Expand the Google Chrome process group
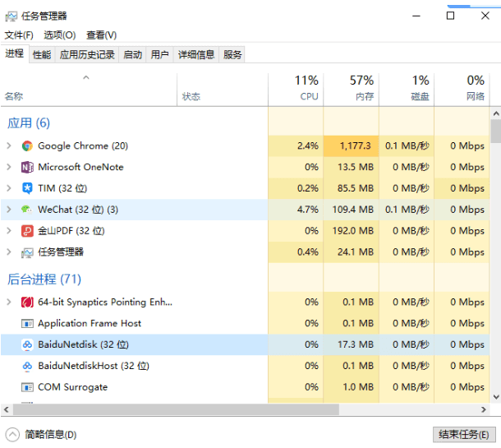The image size is (501, 448). pyautogui.click(x=9, y=145)
